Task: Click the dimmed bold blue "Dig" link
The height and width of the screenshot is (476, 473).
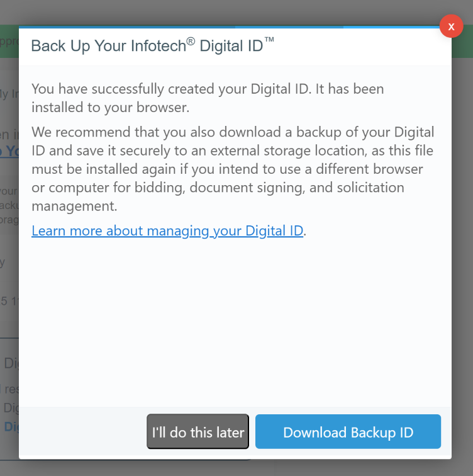Action: click(x=11, y=426)
